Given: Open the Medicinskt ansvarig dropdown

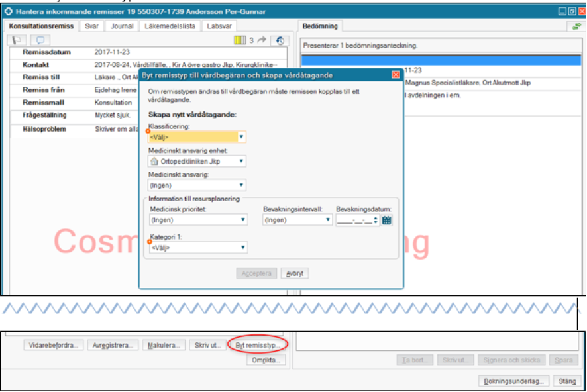Looking at the screenshot, I should pyautogui.click(x=242, y=185).
